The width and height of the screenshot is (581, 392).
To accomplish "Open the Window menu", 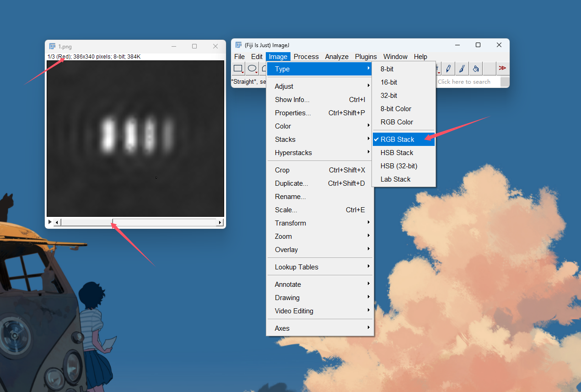I will pyautogui.click(x=395, y=57).
